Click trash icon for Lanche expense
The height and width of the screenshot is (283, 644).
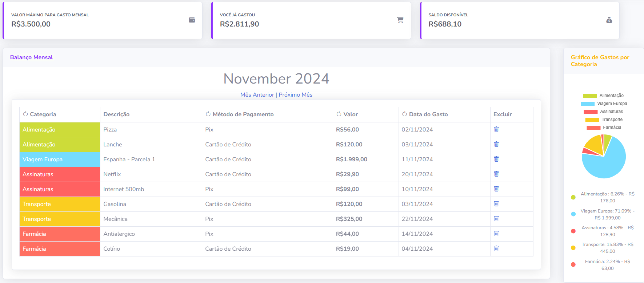(x=496, y=144)
